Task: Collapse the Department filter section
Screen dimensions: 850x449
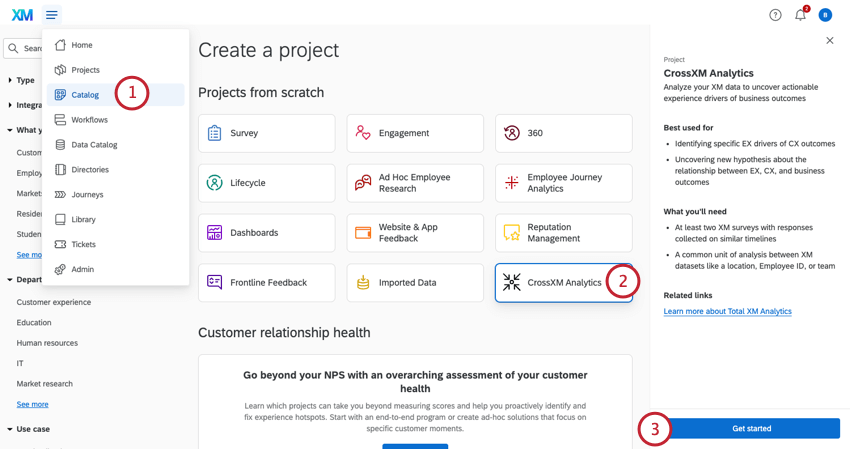Action: pos(10,280)
